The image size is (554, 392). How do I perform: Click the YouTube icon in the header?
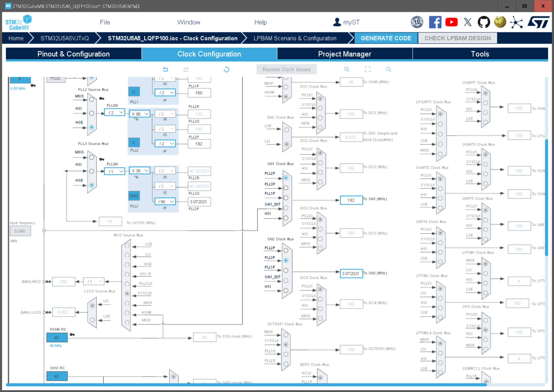coord(451,22)
